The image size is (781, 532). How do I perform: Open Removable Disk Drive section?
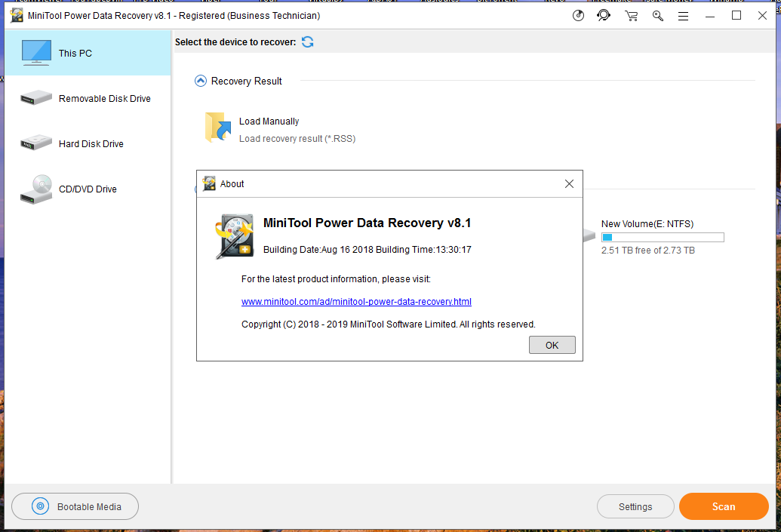coord(88,98)
